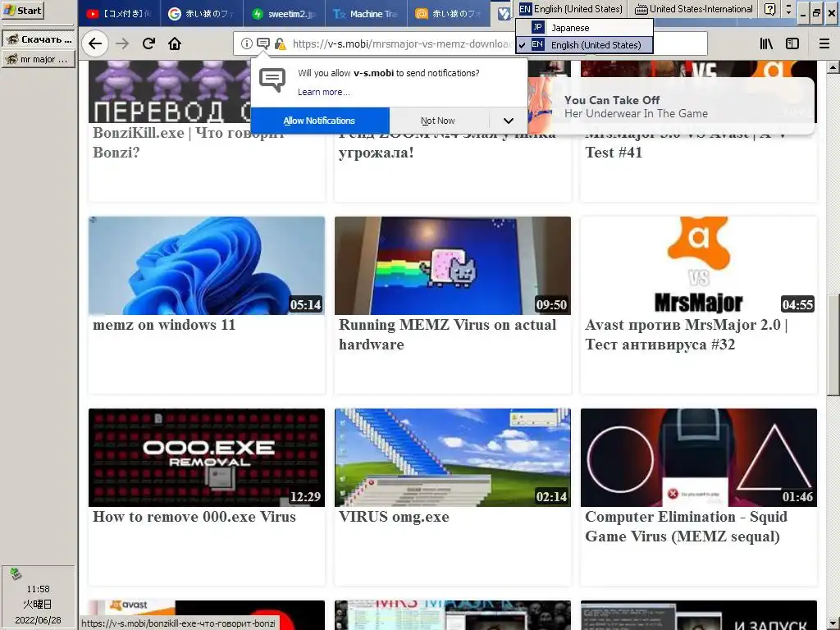Open the site information icon in address bar
Image resolution: width=840 pixels, height=630 pixels.
tap(246, 44)
